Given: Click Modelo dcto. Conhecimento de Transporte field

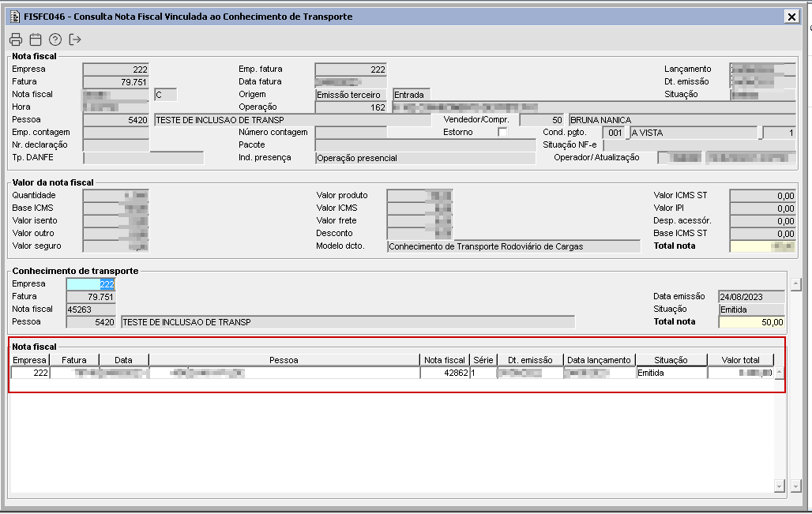Looking at the screenshot, I should tap(513, 246).
